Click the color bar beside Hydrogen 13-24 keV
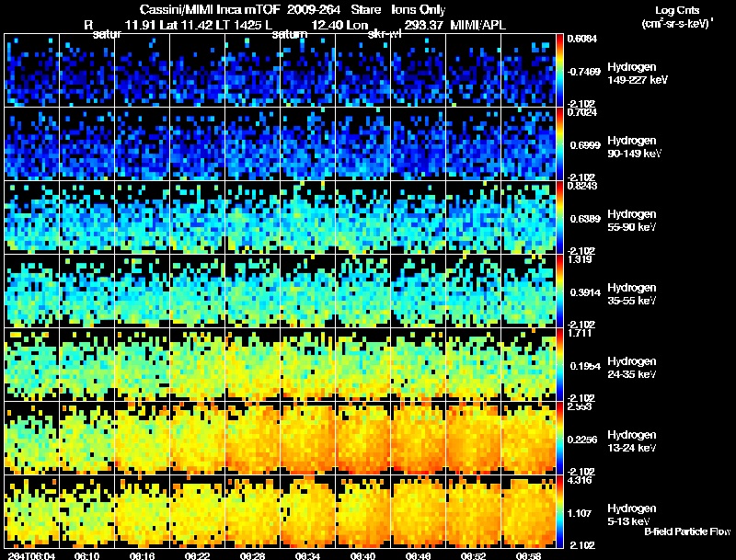Image resolution: width=736 pixels, height=560 pixels. pos(559,439)
